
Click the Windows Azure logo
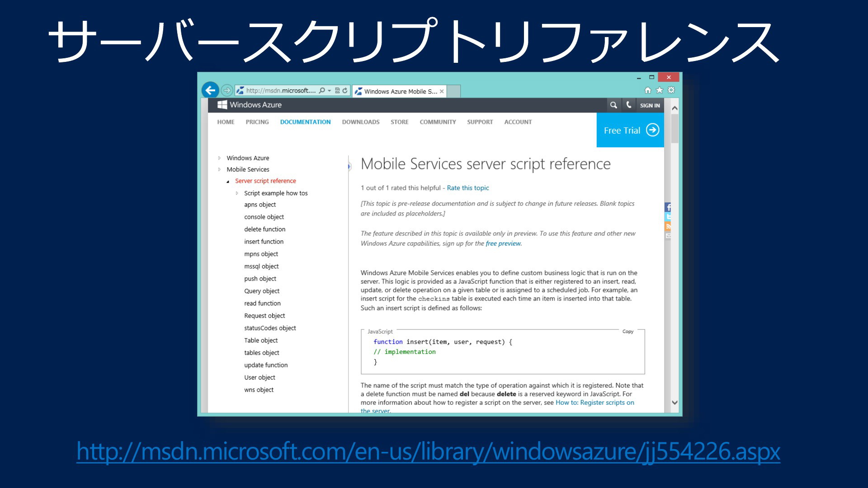250,105
